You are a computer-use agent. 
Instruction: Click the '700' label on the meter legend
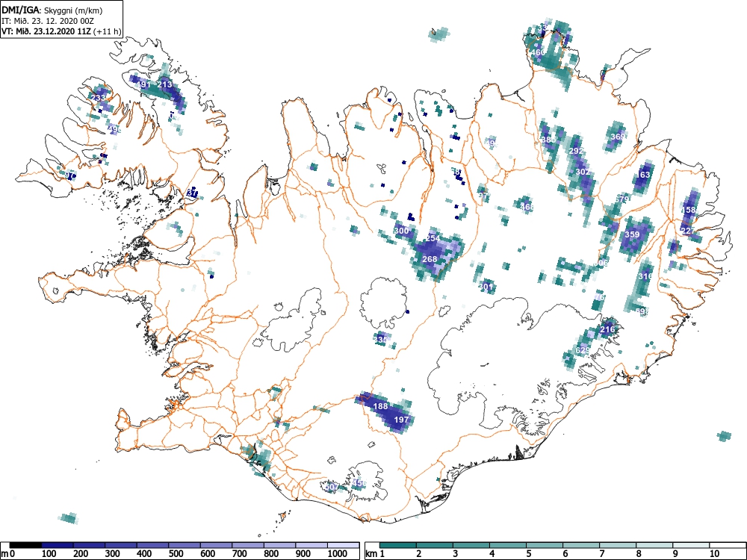click(240, 554)
